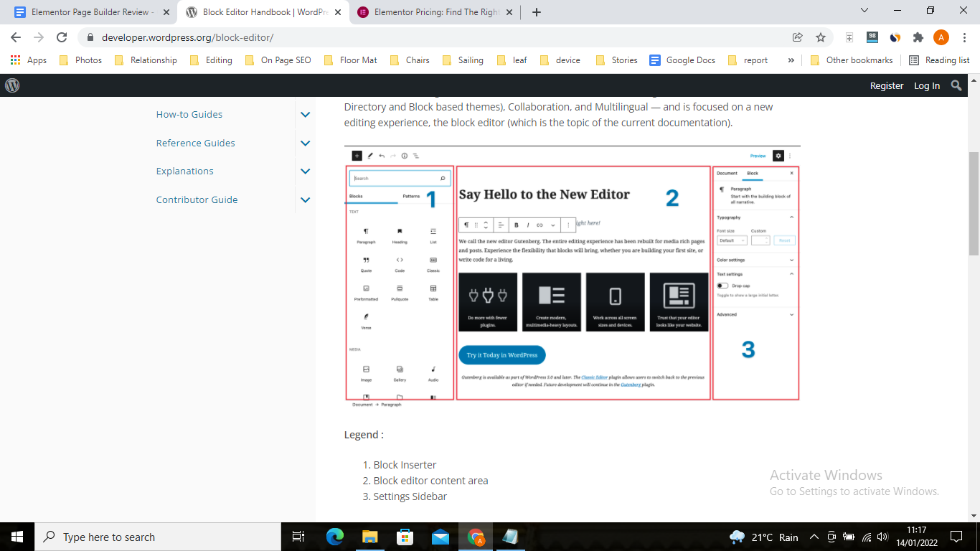980x551 pixels.
Task: Expand the Reference Guides section
Action: [x=305, y=143]
